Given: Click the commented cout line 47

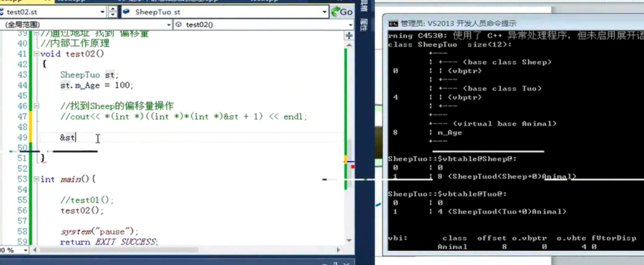Looking at the screenshot, I should (184, 117).
